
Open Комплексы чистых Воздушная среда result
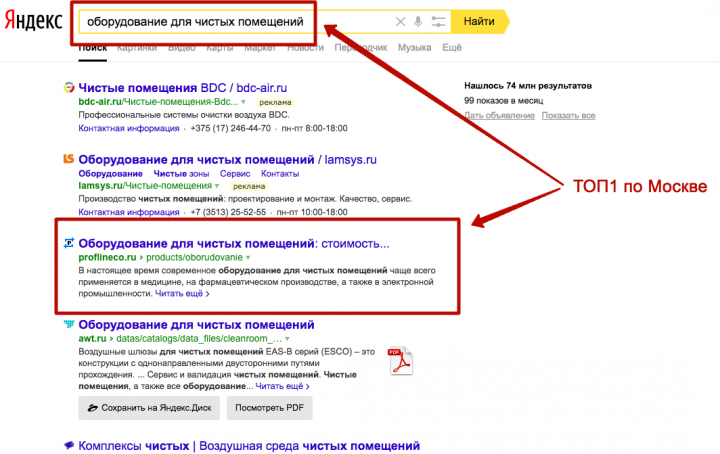tap(249, 446)
